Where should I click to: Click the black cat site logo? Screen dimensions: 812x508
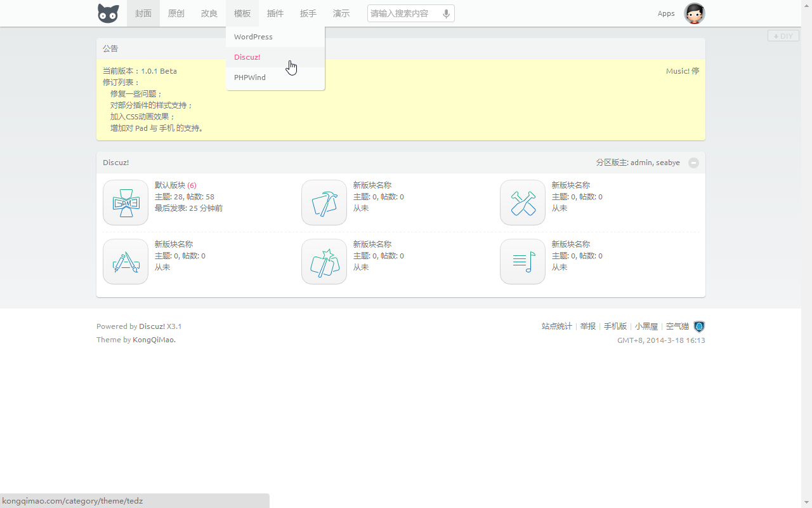pyautogui.click(x=108, y=13)
